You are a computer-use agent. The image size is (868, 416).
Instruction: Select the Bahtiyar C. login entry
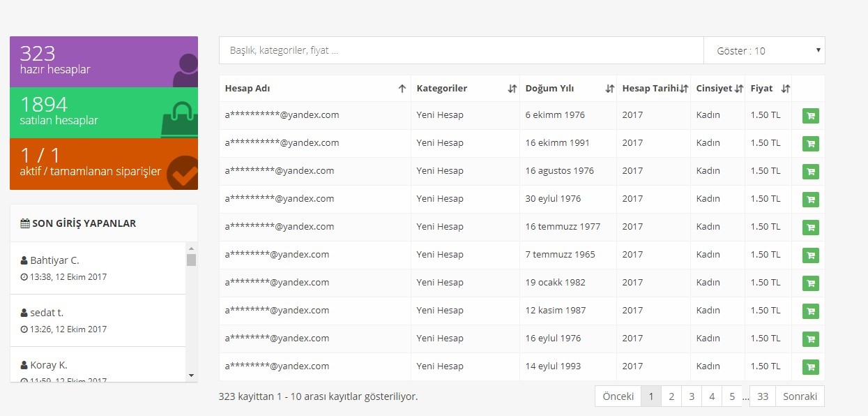(x=98, y=268)
